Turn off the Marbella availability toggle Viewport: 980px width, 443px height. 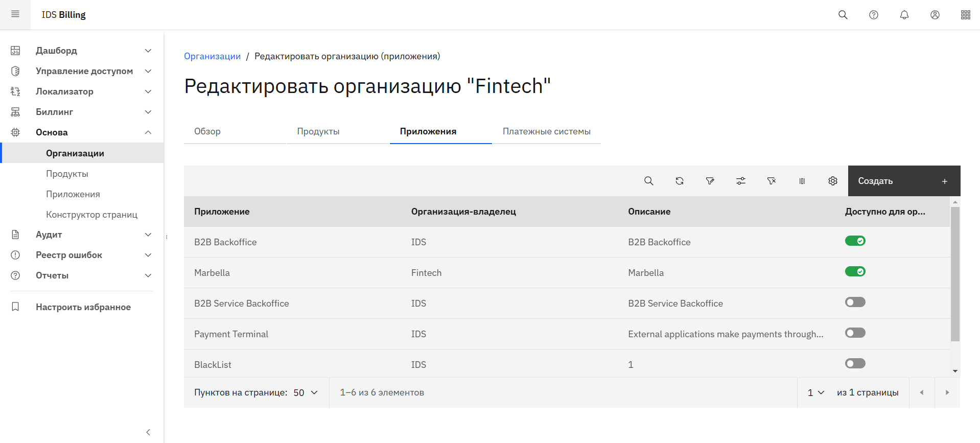tap(855, 271)
